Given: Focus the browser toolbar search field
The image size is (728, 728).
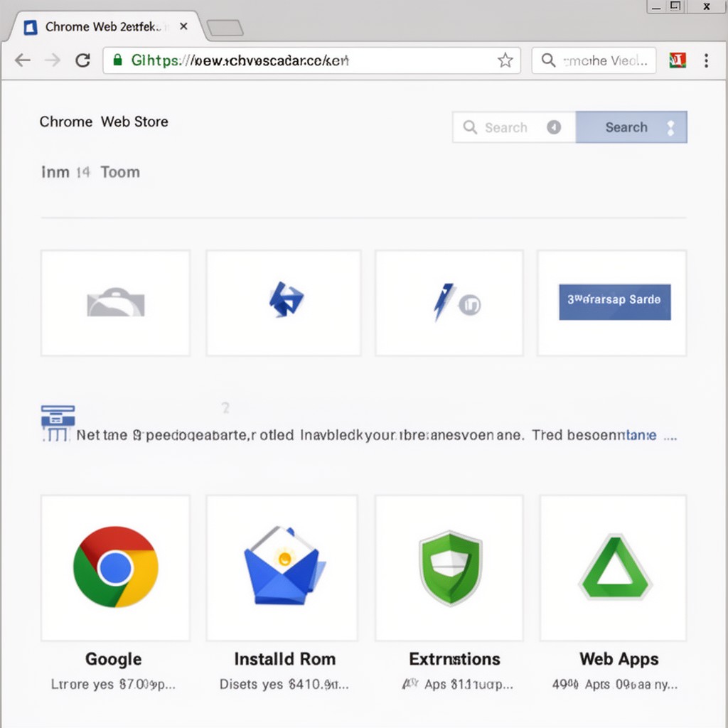Looking at the screenshot, I should click(594, 60).
